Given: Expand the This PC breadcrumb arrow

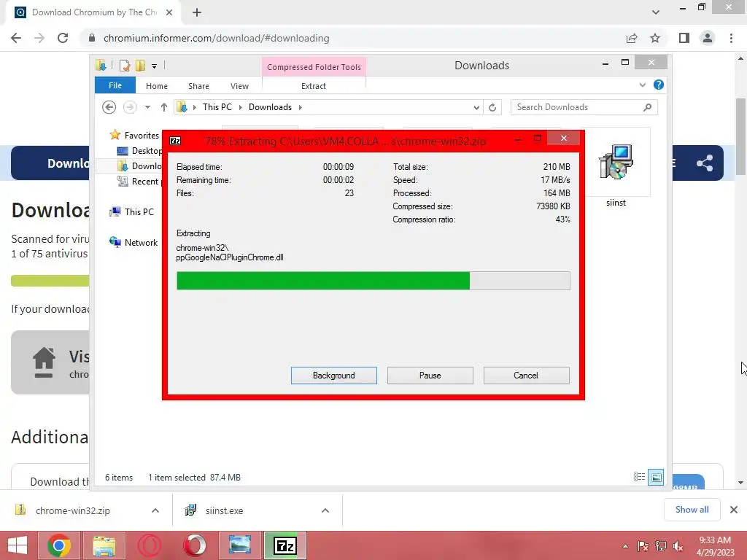Looking at the screenshot, I should (240, 107).
